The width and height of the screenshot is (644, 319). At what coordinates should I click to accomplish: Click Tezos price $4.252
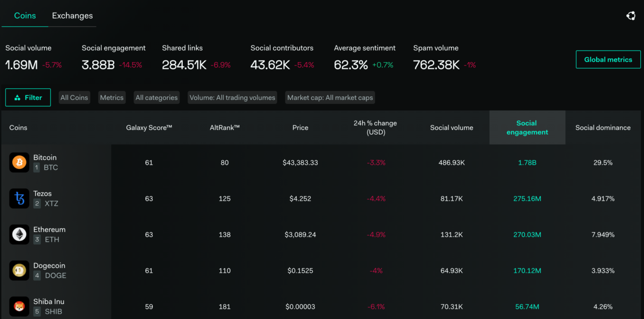pyautogui.click(x=300, y=199)
